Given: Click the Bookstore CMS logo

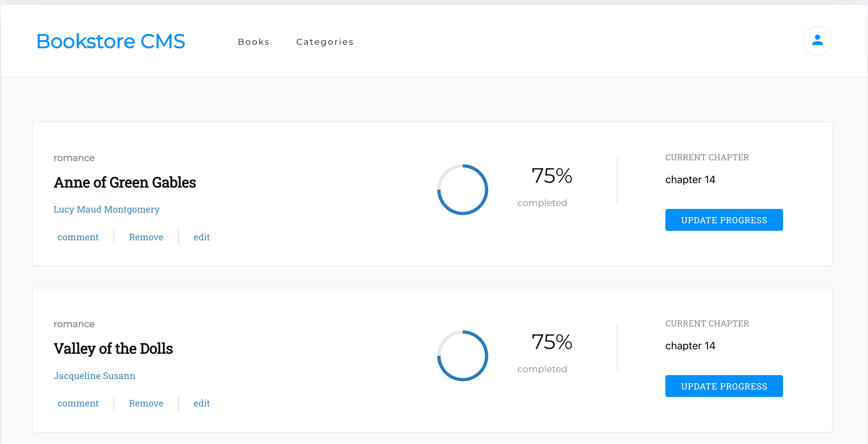Looking at the screenshot, I should [x=110, y=41].
